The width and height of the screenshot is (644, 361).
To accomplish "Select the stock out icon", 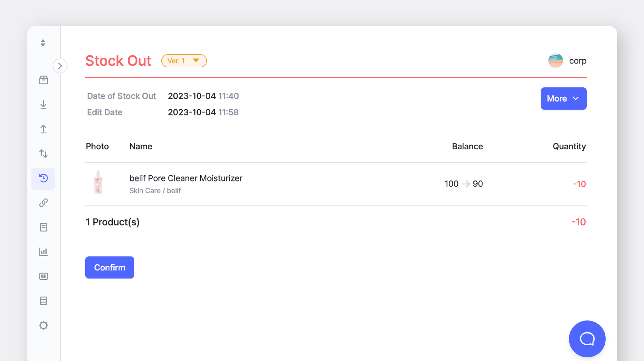I will (x=43, y=129).
